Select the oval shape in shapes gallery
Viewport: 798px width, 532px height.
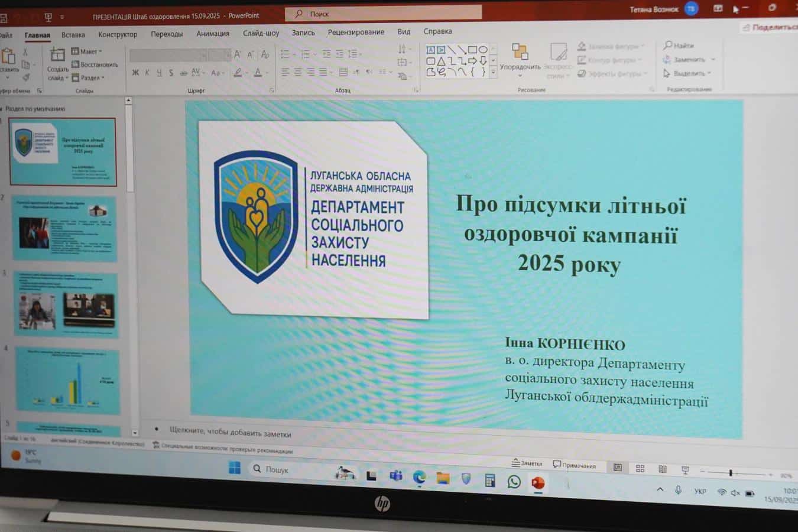tap(483, 50)
